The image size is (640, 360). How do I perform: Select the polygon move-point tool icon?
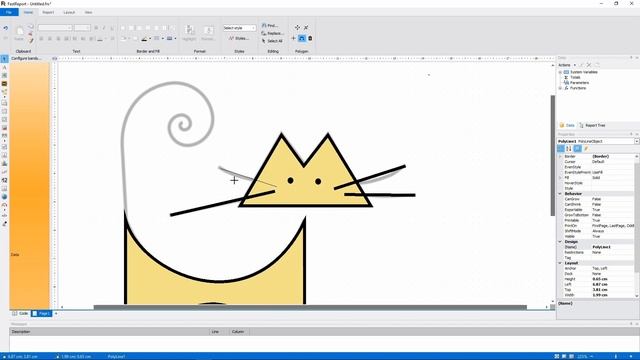[x=297, y=27]
